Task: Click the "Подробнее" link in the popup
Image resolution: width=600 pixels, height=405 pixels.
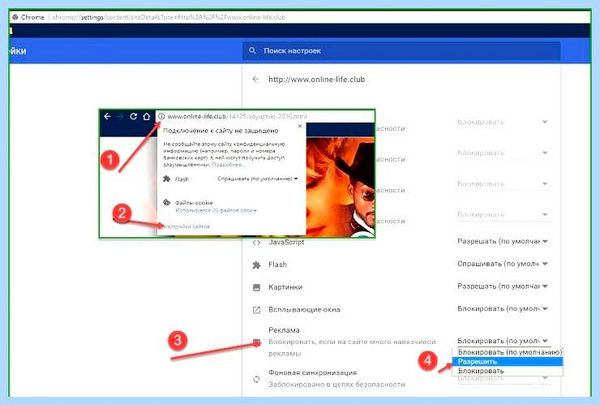Action: (x=228, y=165)
